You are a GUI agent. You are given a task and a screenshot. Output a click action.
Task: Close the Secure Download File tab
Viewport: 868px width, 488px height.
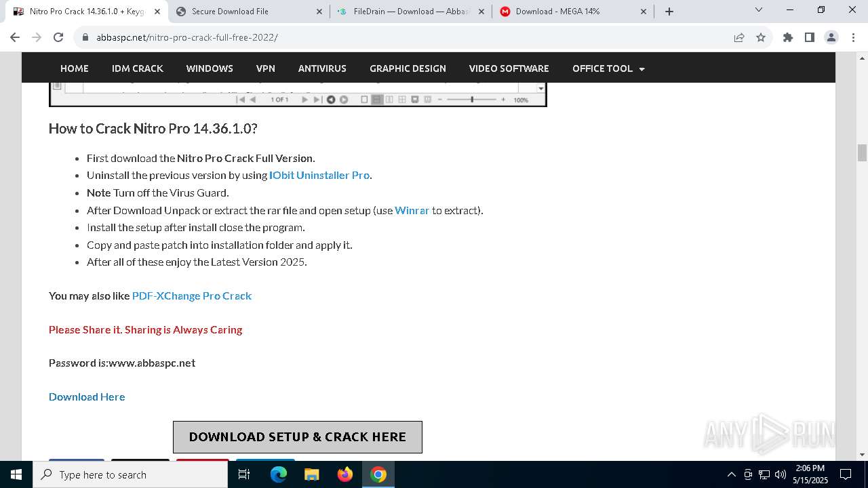point(319,11)
